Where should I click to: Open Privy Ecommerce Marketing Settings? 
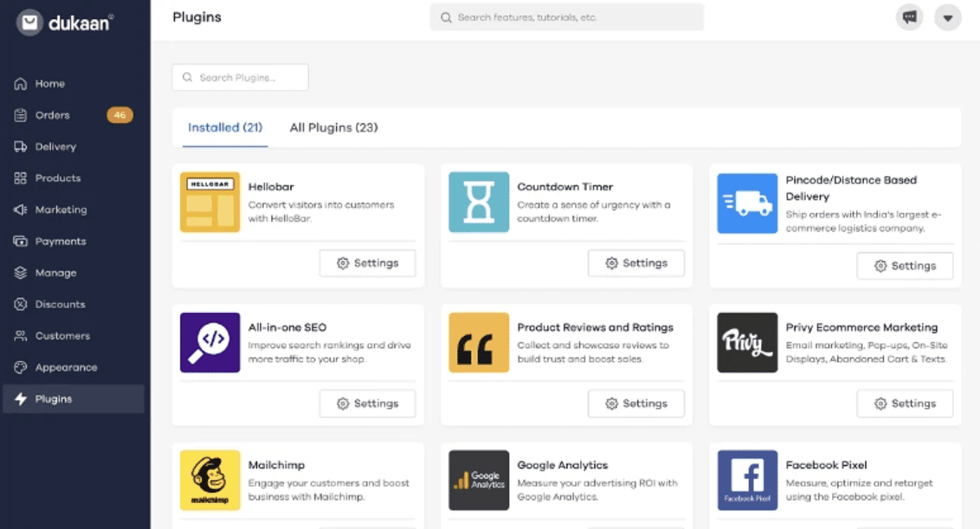click(905, 403)
